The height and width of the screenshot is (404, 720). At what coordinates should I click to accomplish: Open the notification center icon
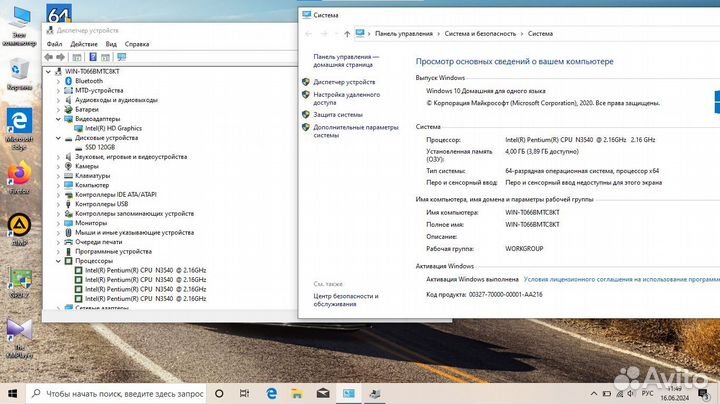click(703, 393)
